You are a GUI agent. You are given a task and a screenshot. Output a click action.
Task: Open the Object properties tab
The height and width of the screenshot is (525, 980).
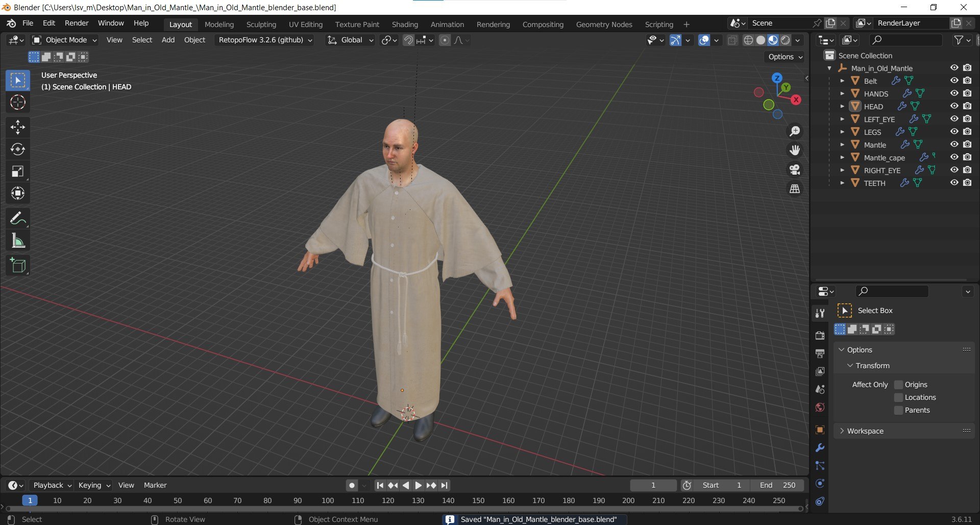coord(820,429)
